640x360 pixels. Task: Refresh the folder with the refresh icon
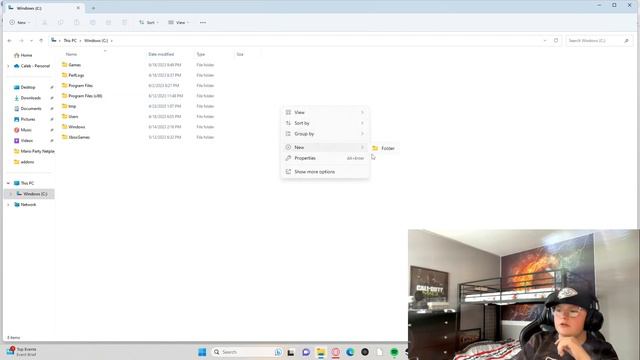click(556, 40)
